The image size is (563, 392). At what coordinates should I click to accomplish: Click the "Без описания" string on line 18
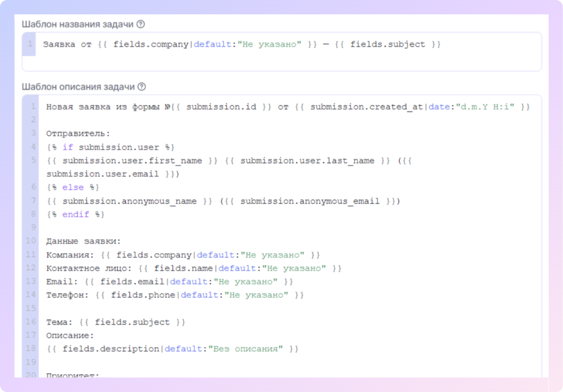245,349
